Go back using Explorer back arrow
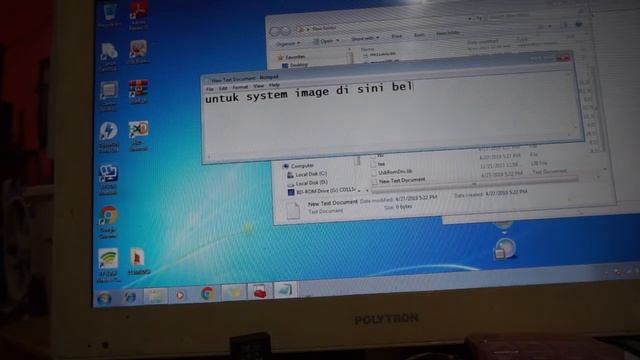This screenshot has width=640, height=360. click(x=275, y=31)
